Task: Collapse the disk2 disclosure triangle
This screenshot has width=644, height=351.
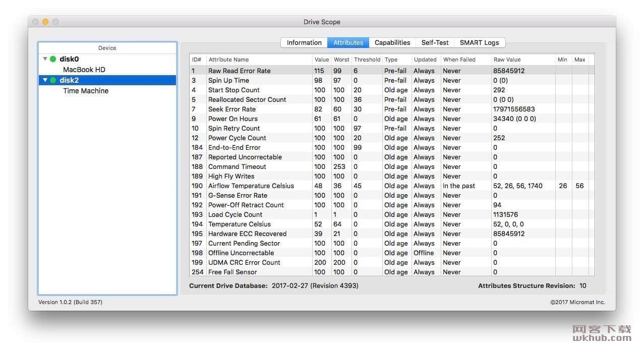Action: pyautogui.click(x=45, y=80)
